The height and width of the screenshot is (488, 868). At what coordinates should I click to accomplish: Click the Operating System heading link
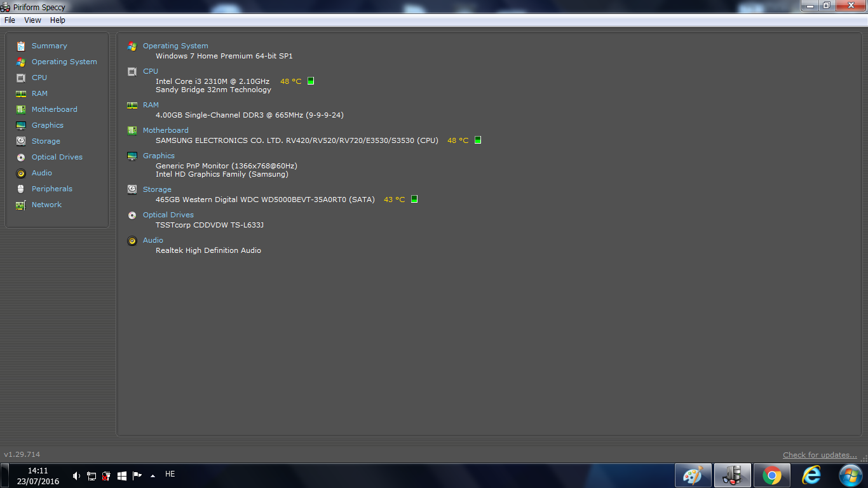(175, 46)
